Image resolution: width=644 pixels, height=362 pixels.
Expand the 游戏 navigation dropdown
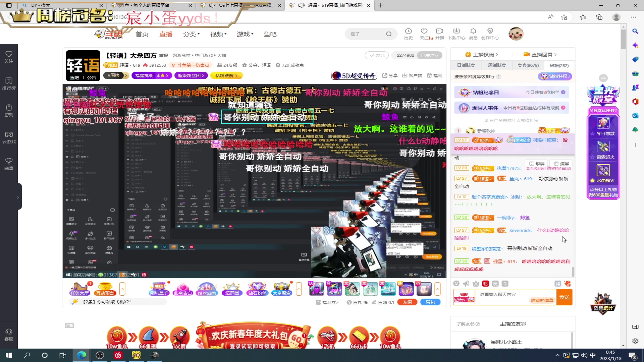244,34
